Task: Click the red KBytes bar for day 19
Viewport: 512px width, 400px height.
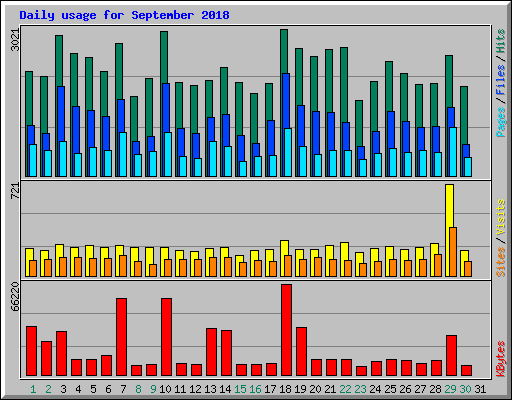Action: (x=301, y=352)
